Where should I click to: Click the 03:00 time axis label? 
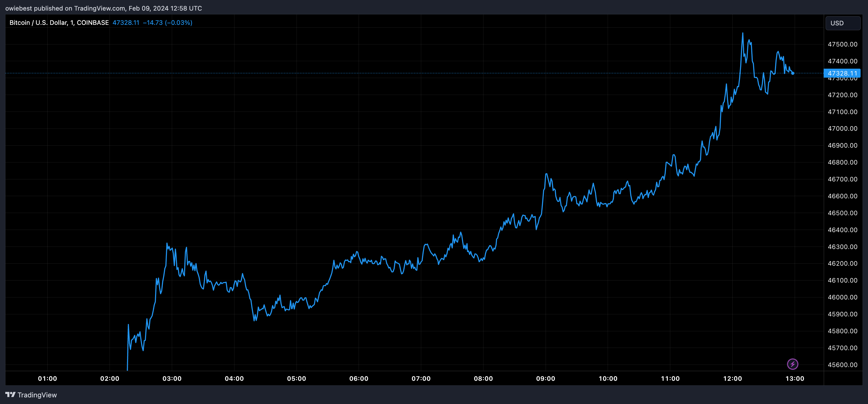pos(172,378)
